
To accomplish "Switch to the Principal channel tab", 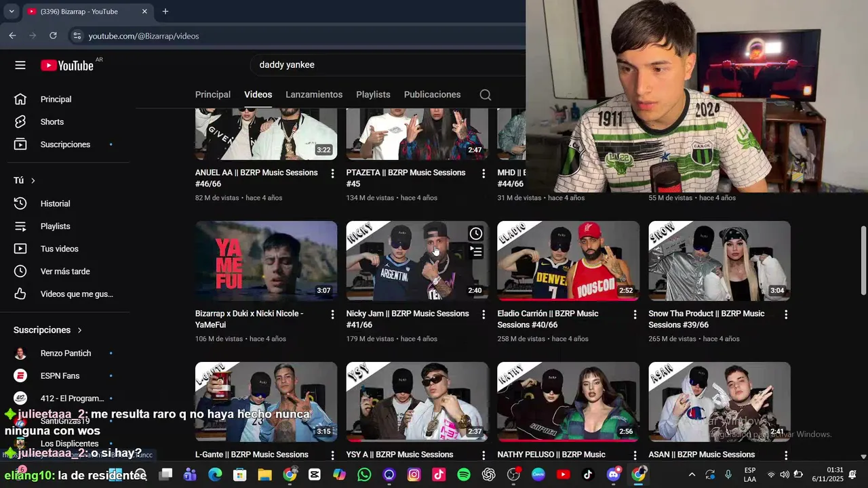I will point(213,95).
